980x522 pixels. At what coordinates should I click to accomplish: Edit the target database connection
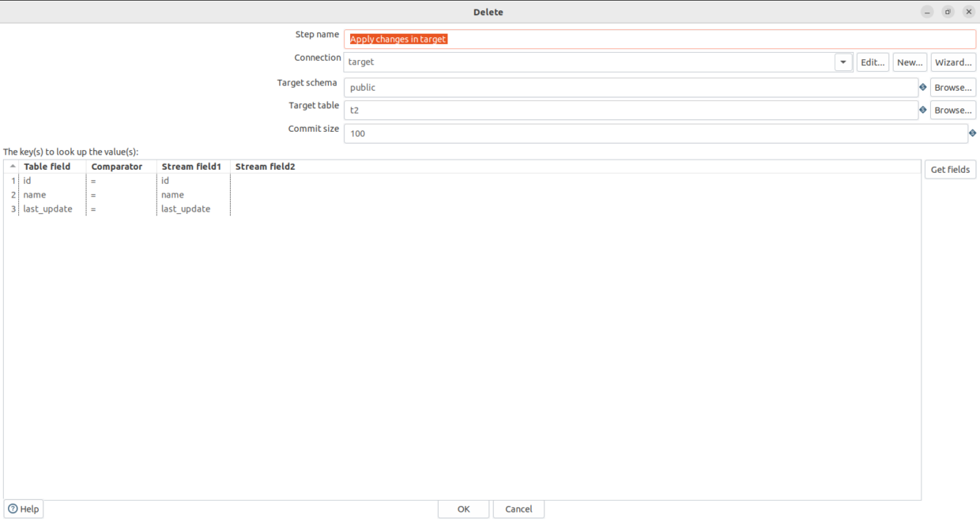[873, 62]
